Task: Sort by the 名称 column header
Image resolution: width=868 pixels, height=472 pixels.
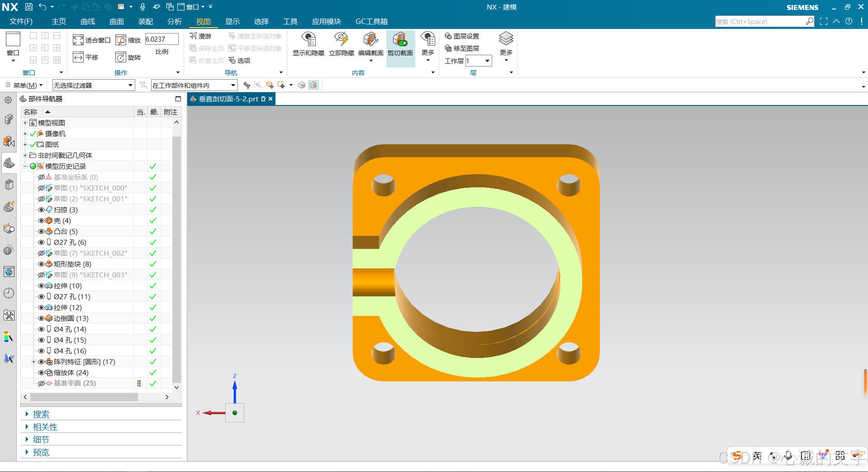Action: click(77, 112)
